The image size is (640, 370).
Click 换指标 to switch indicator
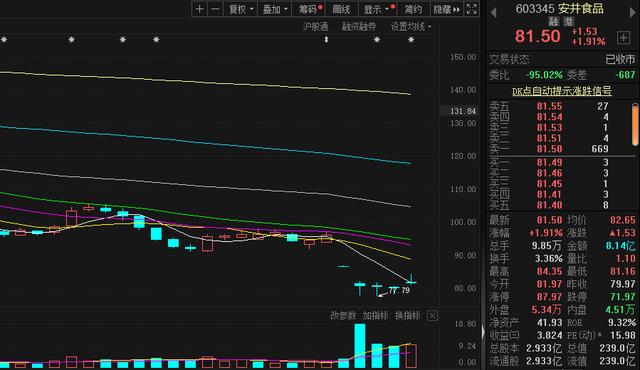[x=407, y=315]
